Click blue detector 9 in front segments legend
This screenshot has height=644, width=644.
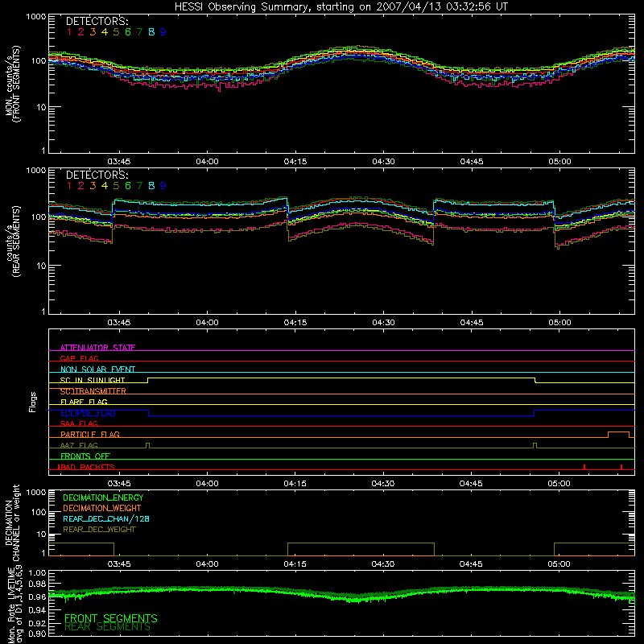click(163, 32)
